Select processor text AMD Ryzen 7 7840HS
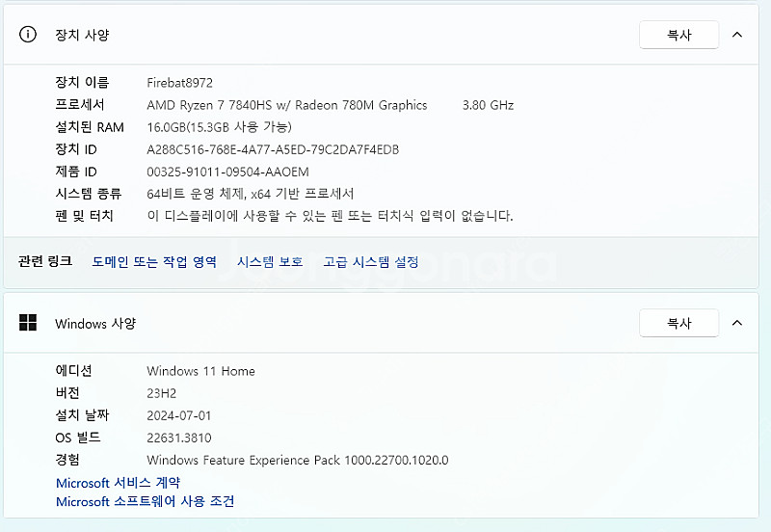The height and width of the screenshot is (532, 771). (x=209, y=105)
